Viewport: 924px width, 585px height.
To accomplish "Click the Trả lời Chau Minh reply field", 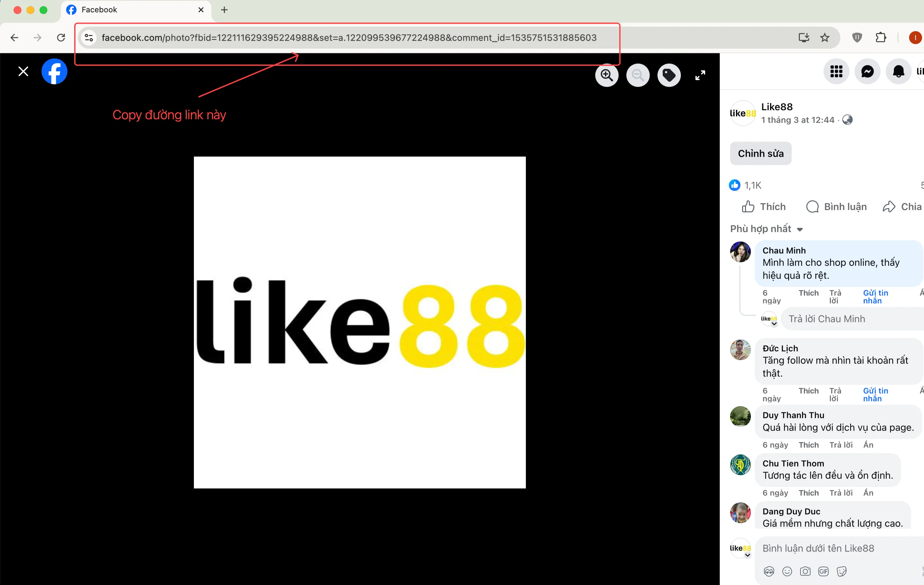I will pyautogui.click(x=852, y=319).
